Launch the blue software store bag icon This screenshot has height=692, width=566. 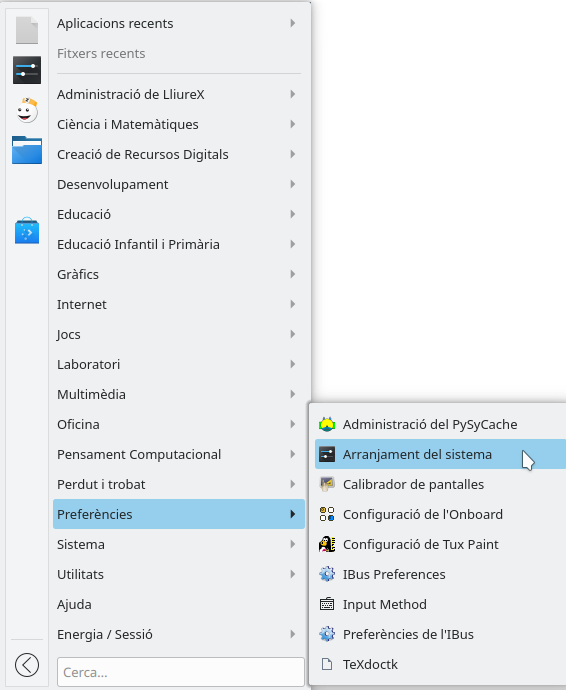tap(27, 230)
